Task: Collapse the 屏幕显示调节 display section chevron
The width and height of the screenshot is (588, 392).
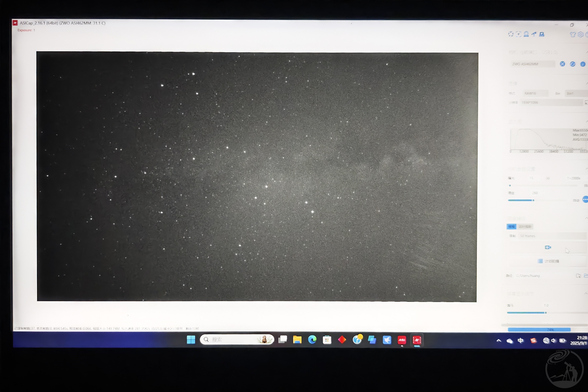Action: tap(586, 293)
